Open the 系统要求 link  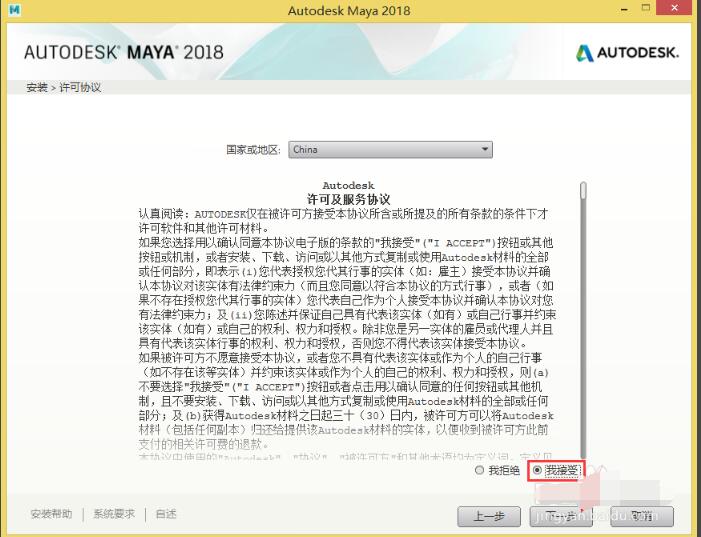tap(114, 514)
